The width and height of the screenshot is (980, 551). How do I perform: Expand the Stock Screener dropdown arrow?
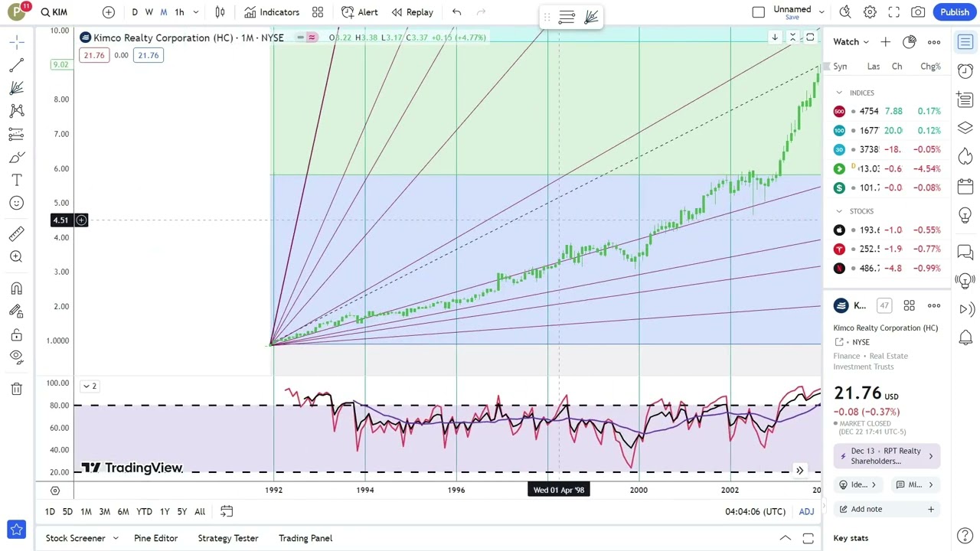pyautogui.click(x=116, y=538)
